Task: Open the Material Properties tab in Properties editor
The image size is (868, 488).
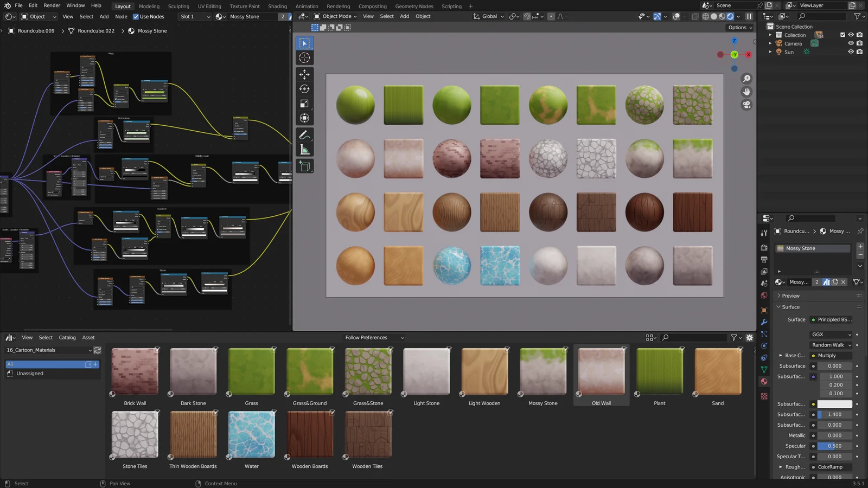Action: tap(764, 381)
